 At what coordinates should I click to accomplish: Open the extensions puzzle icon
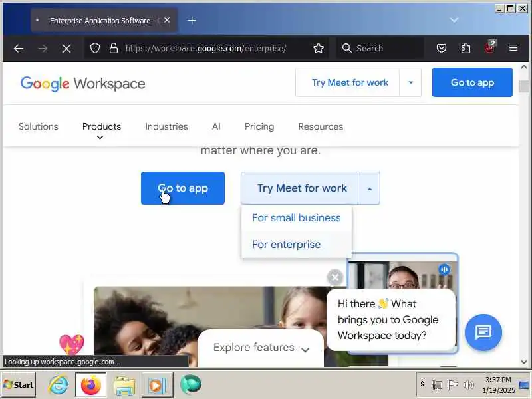(465, 48)
